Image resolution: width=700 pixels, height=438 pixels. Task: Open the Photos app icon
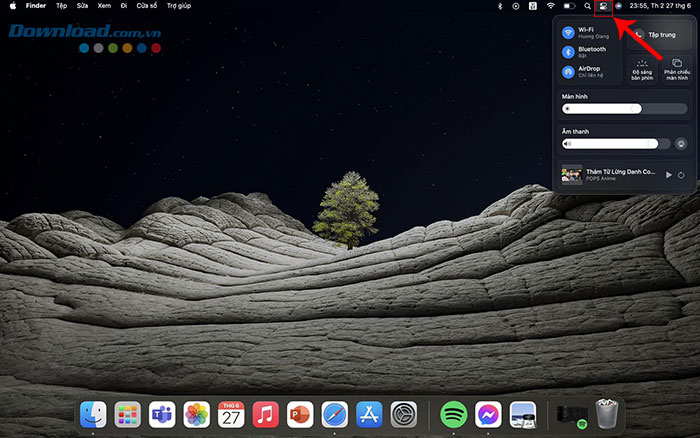click(x=197, y=414)
